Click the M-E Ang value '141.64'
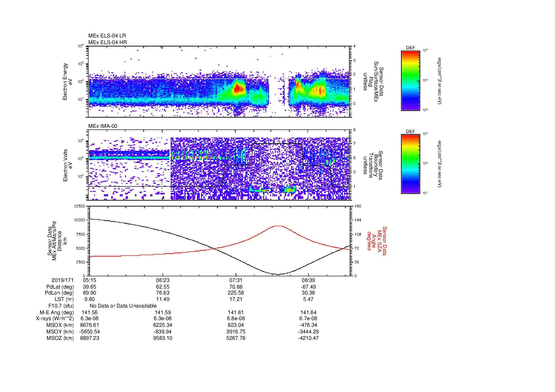The height and width of the screenshot is (392, 555). tap(308, 313)
